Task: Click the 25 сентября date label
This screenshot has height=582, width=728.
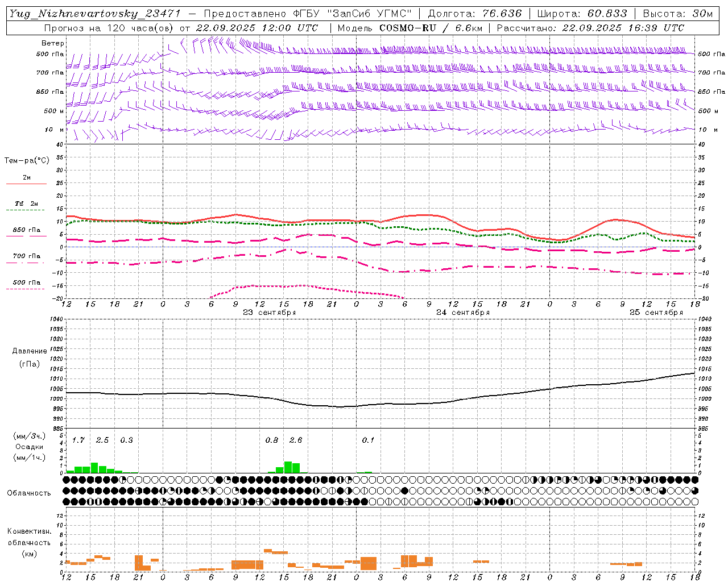Action: 656,313
